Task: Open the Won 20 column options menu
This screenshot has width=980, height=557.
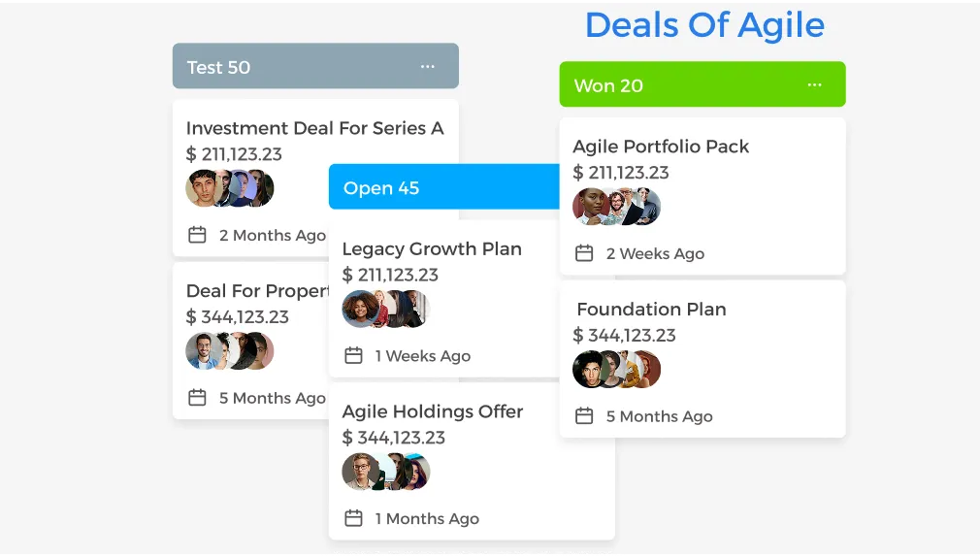Action: 814,85
